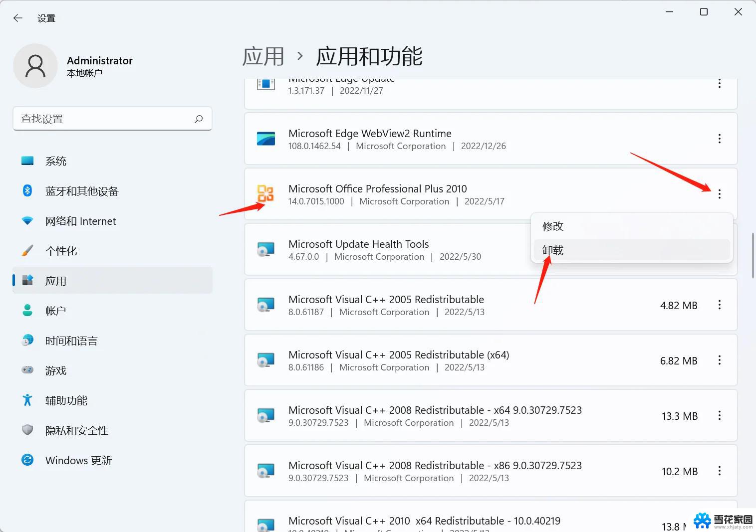Open 系统 settings category
Image resolution: width=756 pixels, height=532 pixels.
[112, 161]
